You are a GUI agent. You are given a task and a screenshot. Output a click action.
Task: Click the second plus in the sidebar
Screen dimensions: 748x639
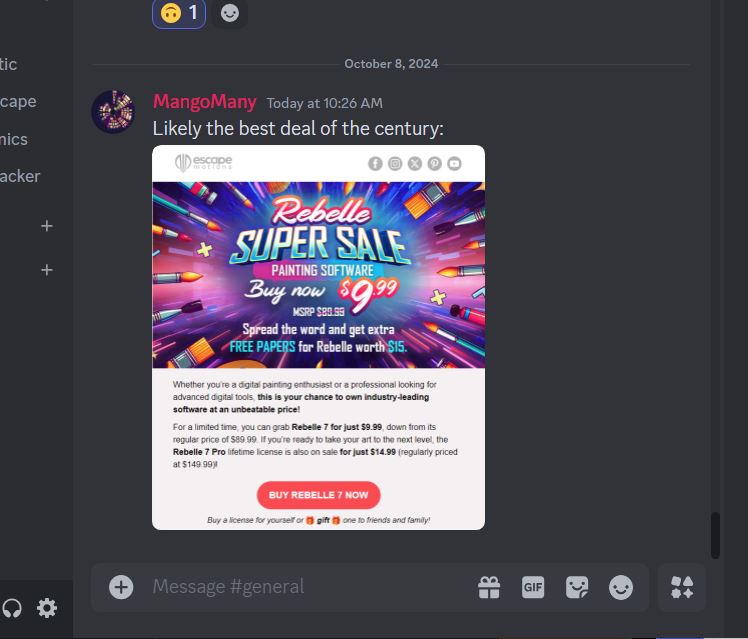[x=47, y=270]
